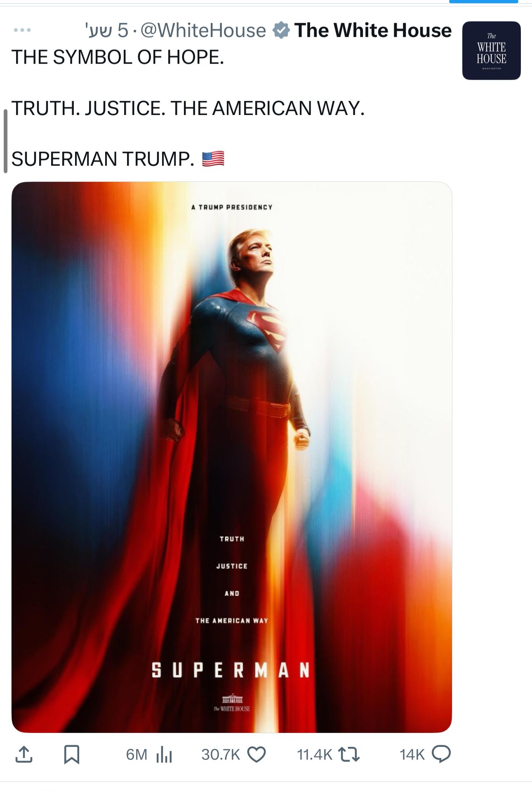The width and height of the screenshot is (532, 791).
Task: Bookmark this White House post
Action: [x=72, y=754]
